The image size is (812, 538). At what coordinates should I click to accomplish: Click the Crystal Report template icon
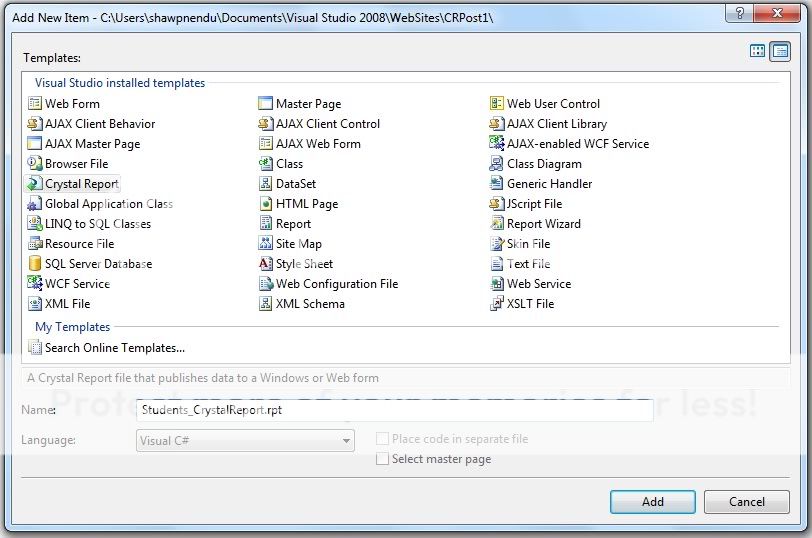pos(35,184)
